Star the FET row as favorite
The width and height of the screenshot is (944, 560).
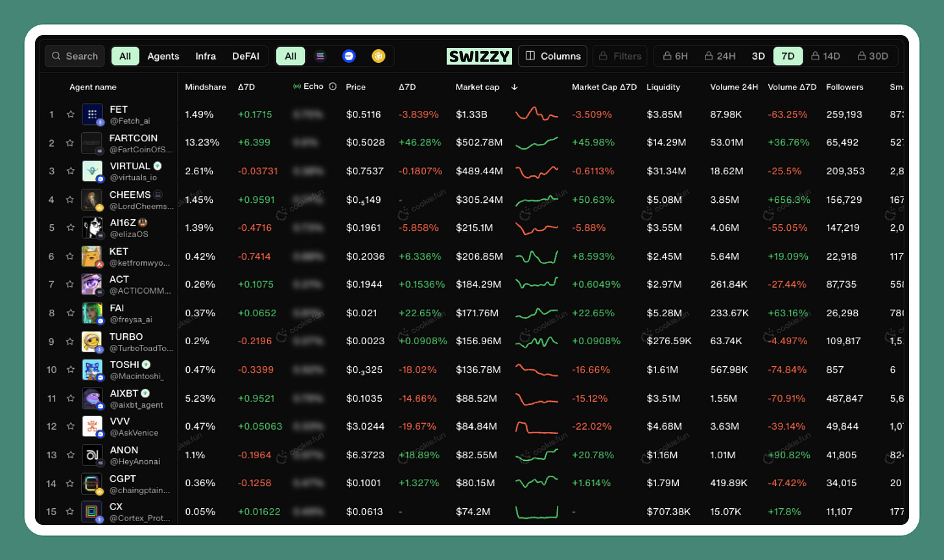pyautogui.click(x=70, y=115)
